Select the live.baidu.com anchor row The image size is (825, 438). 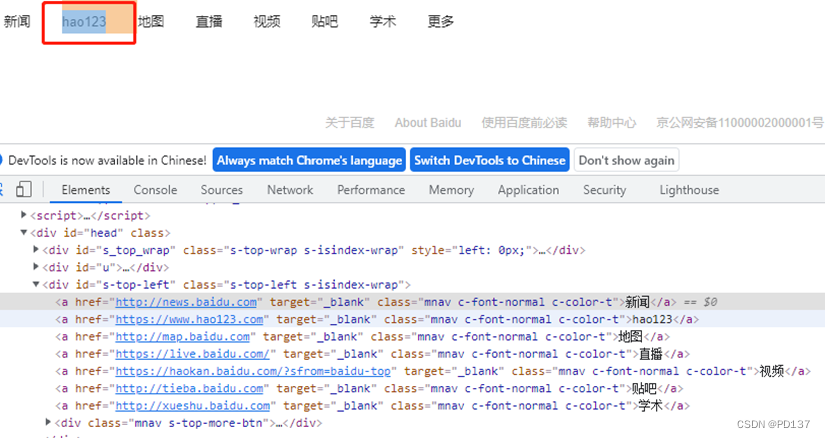(x=412, y=354)
